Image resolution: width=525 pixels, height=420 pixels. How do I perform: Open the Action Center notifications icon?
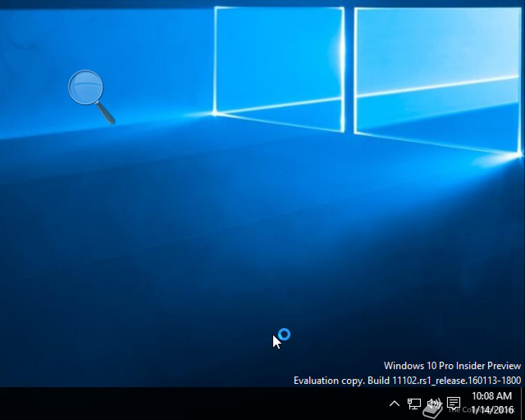(x=454, y=403)
